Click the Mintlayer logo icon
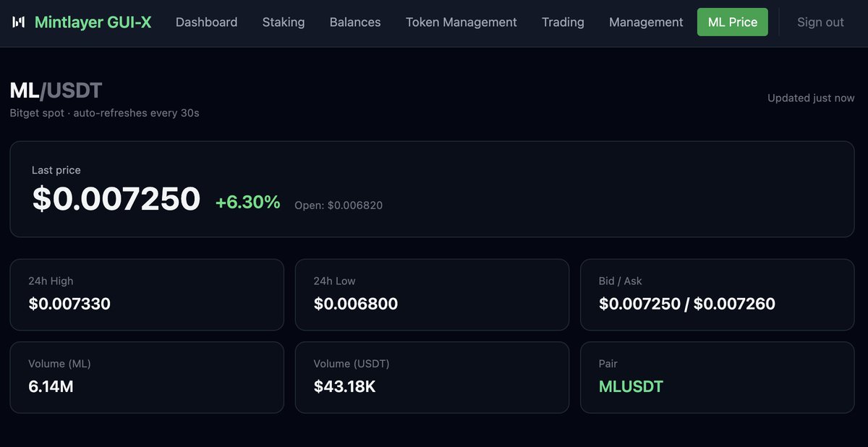This screenshot has height=447, width=868. point(19,22)
